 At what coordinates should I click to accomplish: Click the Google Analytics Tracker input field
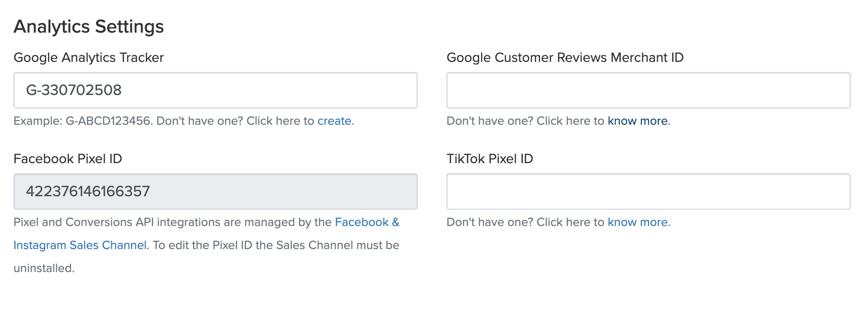(x=215, y=90)
